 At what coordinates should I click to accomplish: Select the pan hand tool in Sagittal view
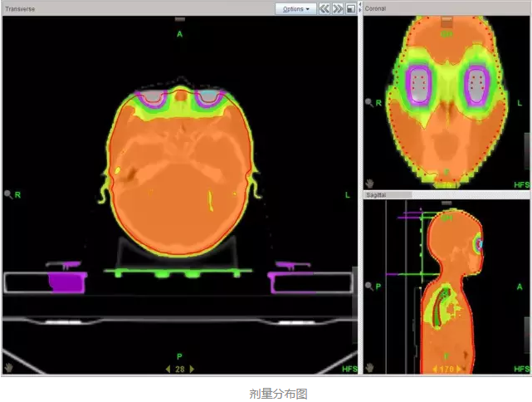pos(369,367)
